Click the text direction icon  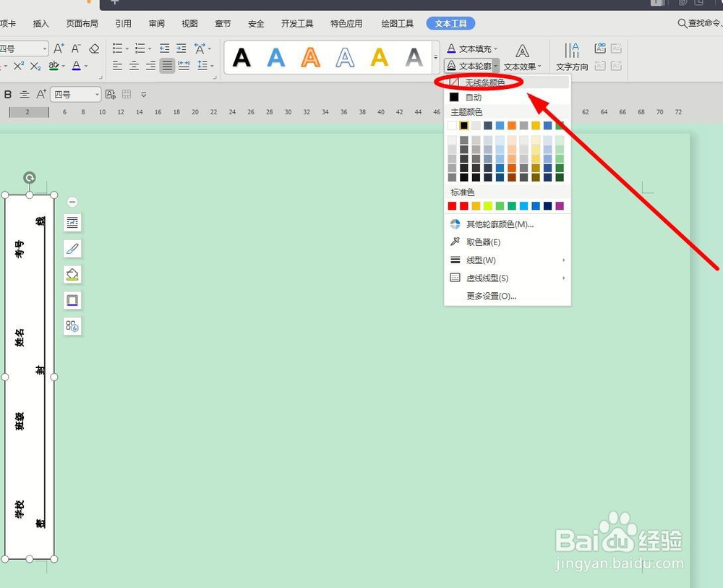(x=572, y=56)
